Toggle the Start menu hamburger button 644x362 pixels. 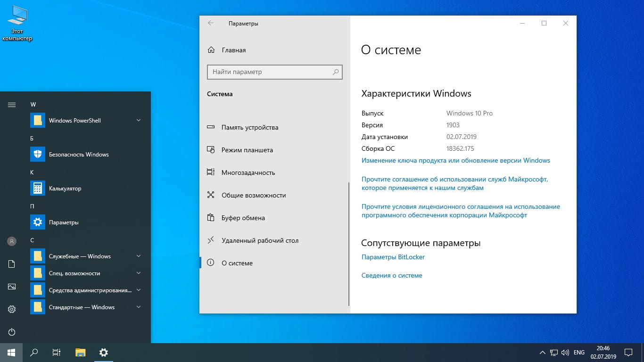12,105
